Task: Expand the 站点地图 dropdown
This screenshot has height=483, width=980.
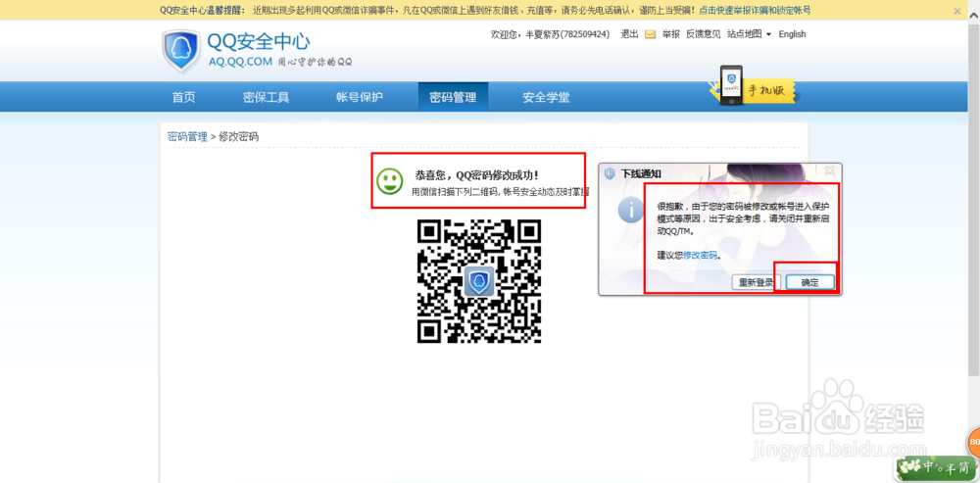Action: pos(749,34)
